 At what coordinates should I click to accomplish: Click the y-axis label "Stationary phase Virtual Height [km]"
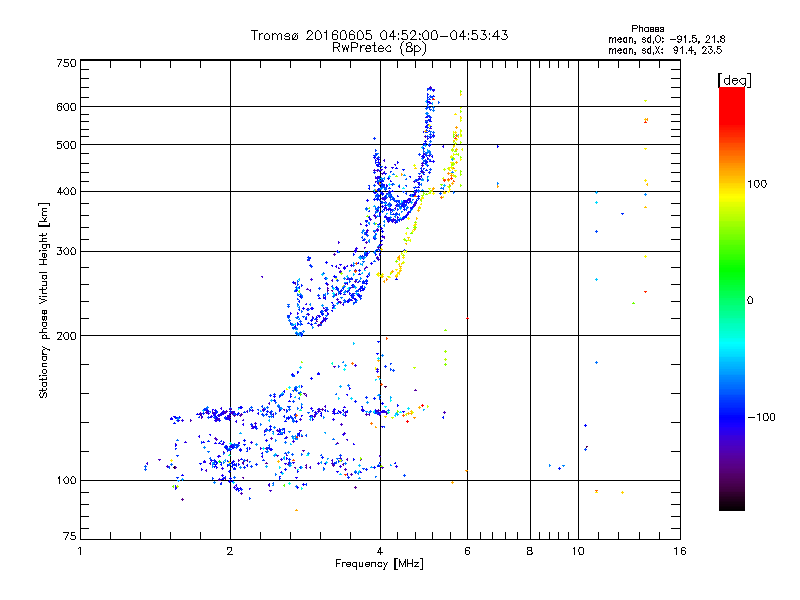point(43,301)
